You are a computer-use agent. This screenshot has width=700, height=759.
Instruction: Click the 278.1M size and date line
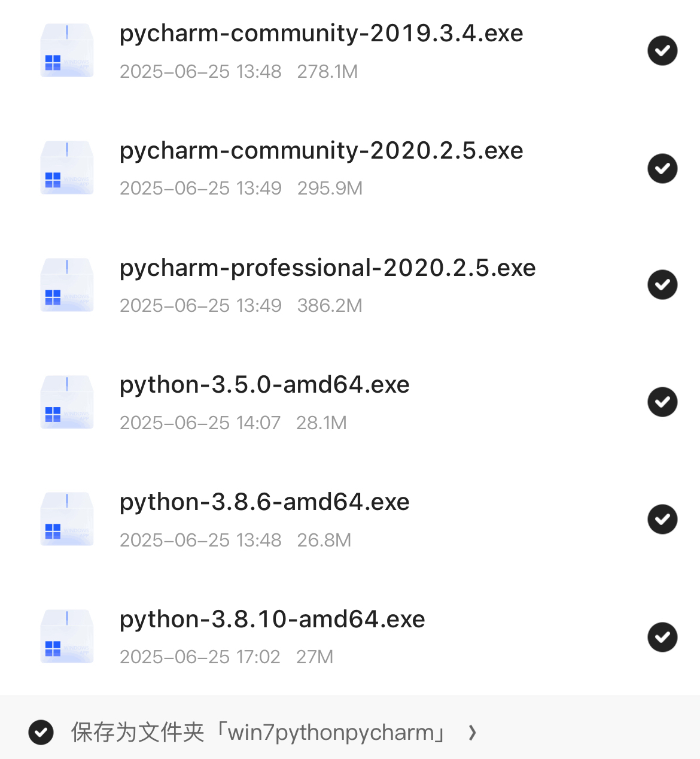(x=239, y=71)
